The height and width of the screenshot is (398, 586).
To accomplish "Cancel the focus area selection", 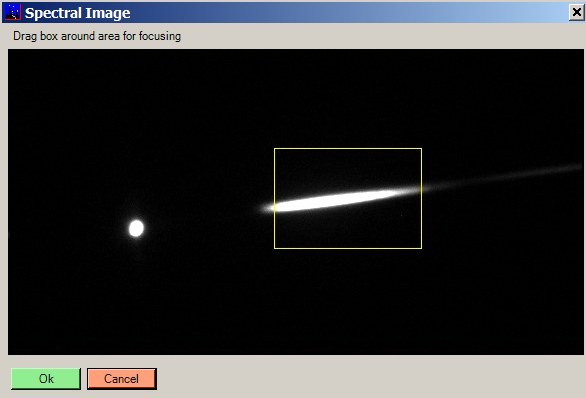I will [x=121, y=379].
